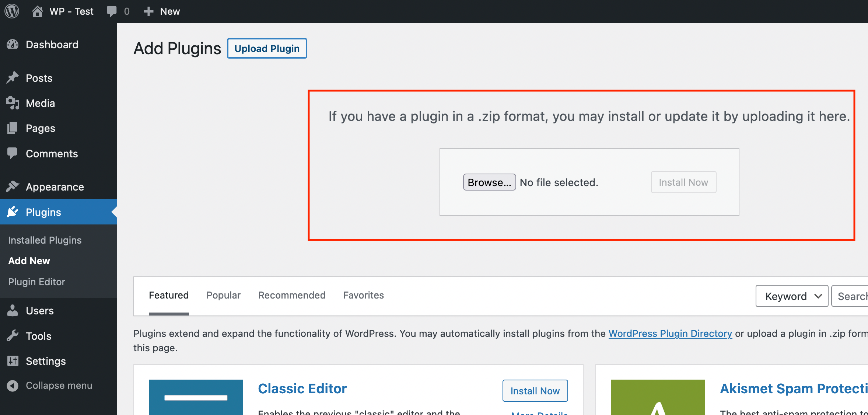Click the Media library icon
This screenshot has height=415, width=868.
13,103
